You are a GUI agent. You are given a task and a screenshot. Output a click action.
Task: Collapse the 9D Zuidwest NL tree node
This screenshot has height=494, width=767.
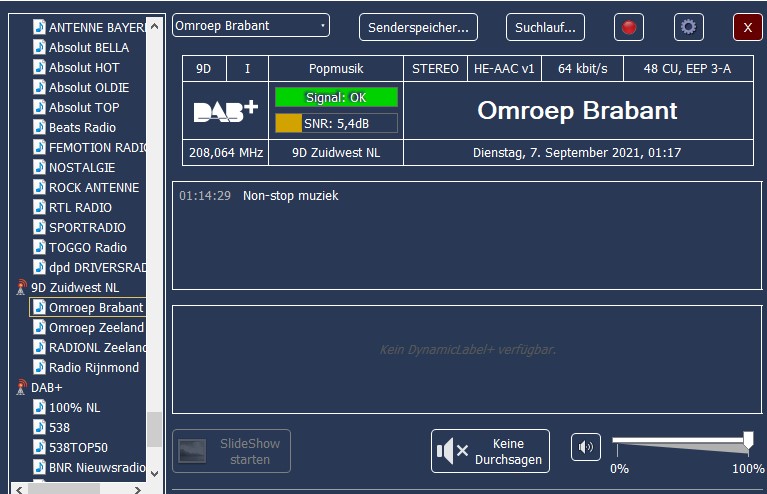(x=74, y=288)
